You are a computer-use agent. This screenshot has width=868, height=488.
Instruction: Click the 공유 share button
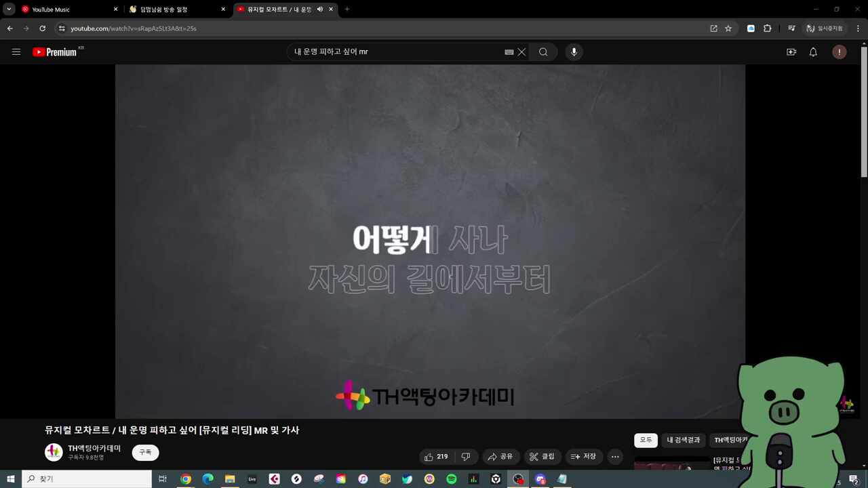pyautogui.click(x=501, y=457)
